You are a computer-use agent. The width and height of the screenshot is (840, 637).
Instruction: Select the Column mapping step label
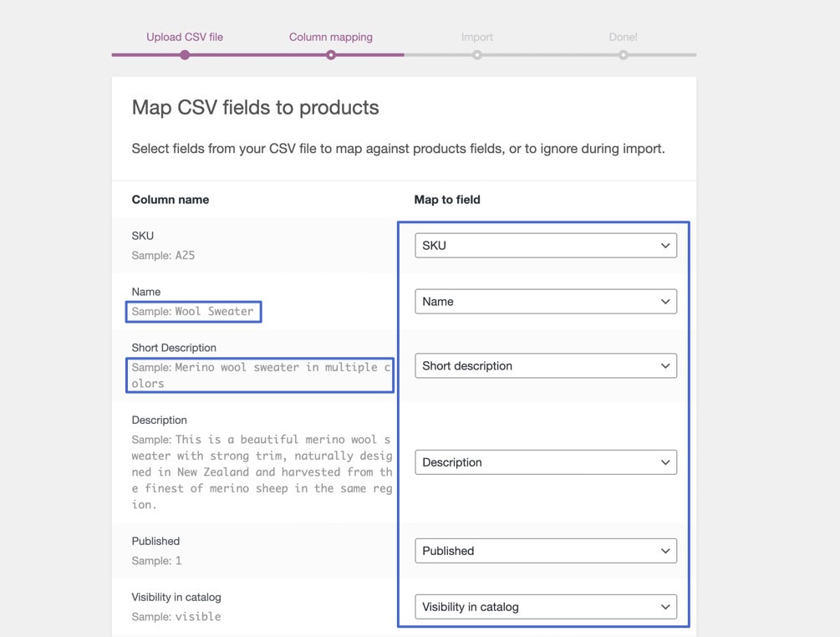click(x=331, y=37)
